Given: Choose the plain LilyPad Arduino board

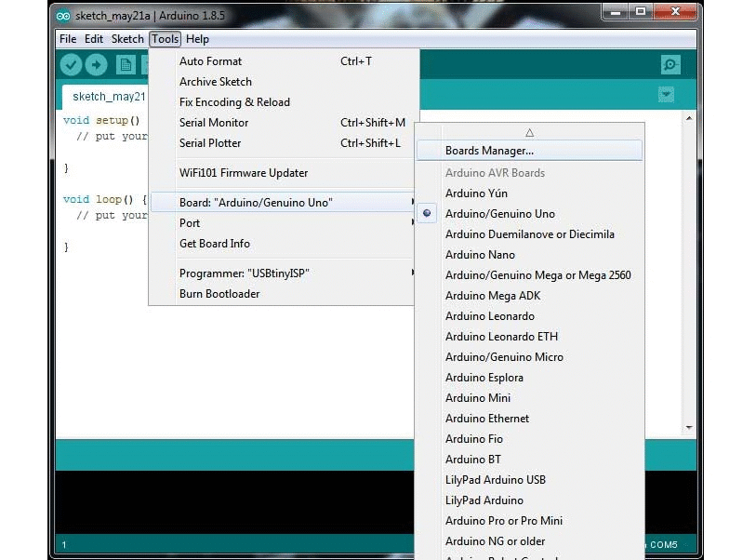Looking at the screenshot, I should pyautogui.click(x=529, y=500).
